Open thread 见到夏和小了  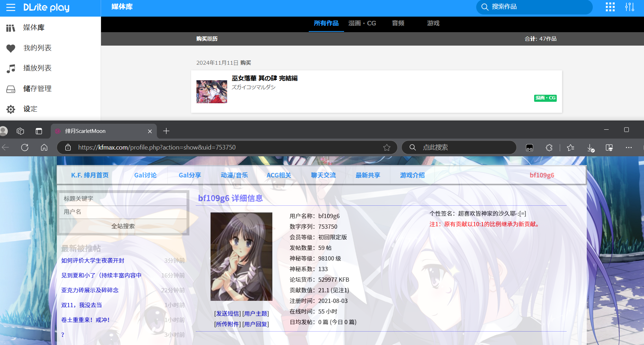[101, 275]
